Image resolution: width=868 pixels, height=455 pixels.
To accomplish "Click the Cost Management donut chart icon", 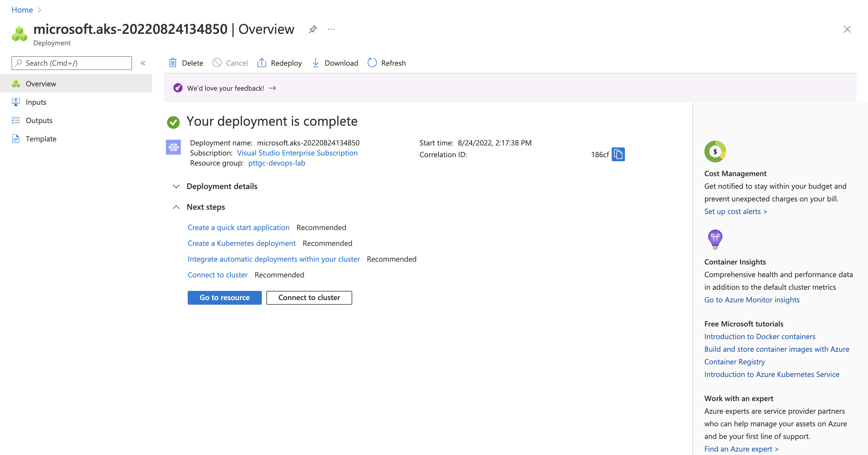I will [715, 151].
